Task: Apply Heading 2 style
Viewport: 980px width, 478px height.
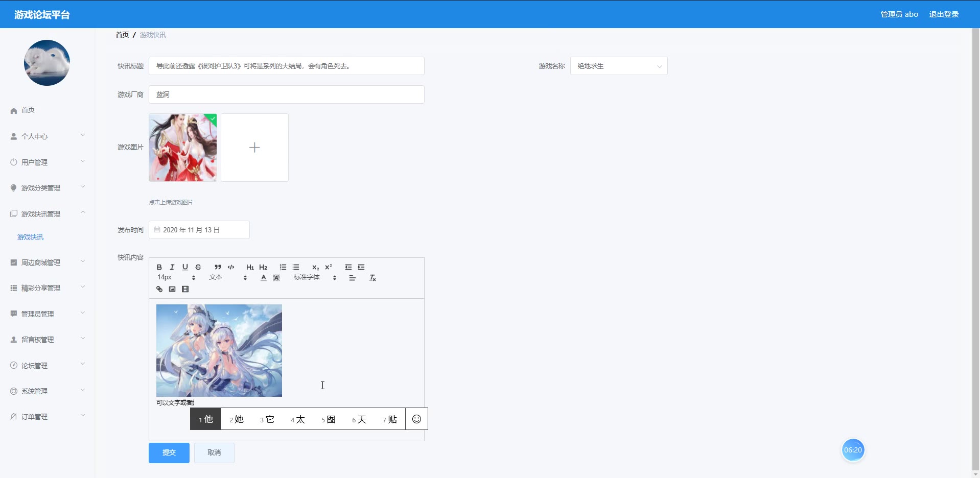Action: [263, 267]
